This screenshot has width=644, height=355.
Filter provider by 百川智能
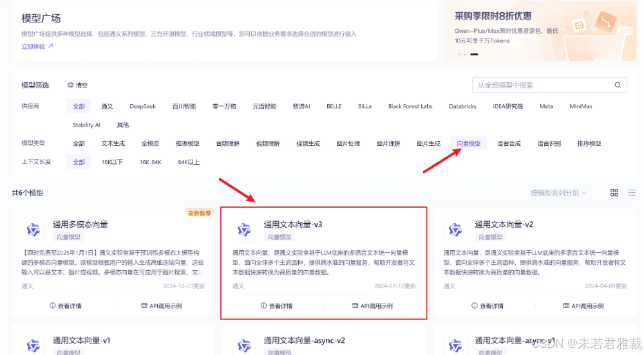click(184, 106)
